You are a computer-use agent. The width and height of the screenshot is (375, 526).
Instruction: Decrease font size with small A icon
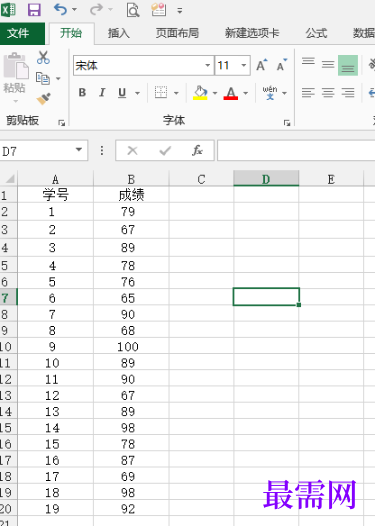282,65
